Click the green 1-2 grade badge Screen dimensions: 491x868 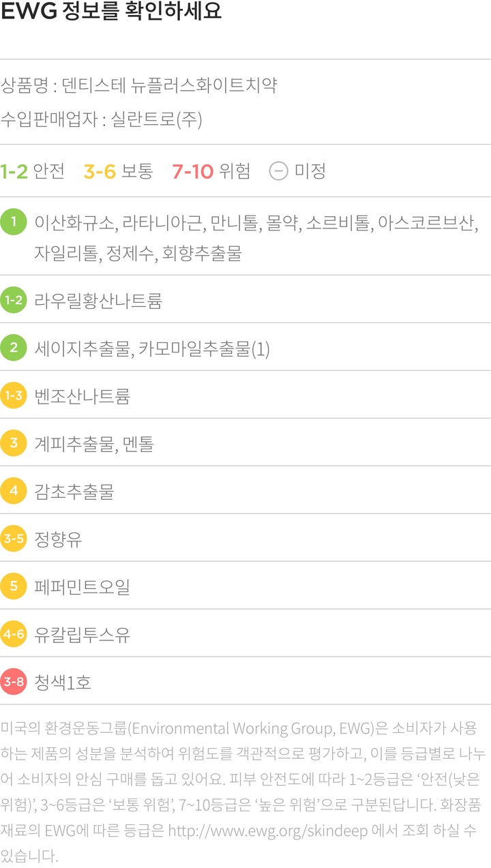pos(14,300)
